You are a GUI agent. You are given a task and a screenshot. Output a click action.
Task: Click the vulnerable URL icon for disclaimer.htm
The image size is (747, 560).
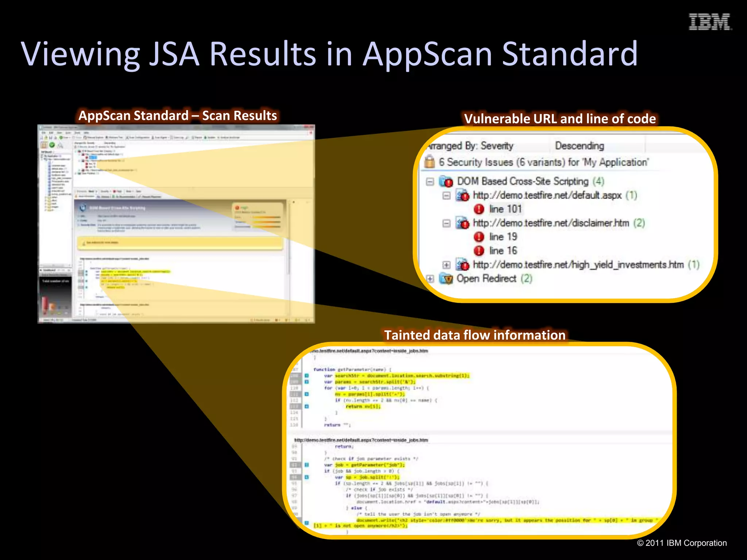pos(462,223)
